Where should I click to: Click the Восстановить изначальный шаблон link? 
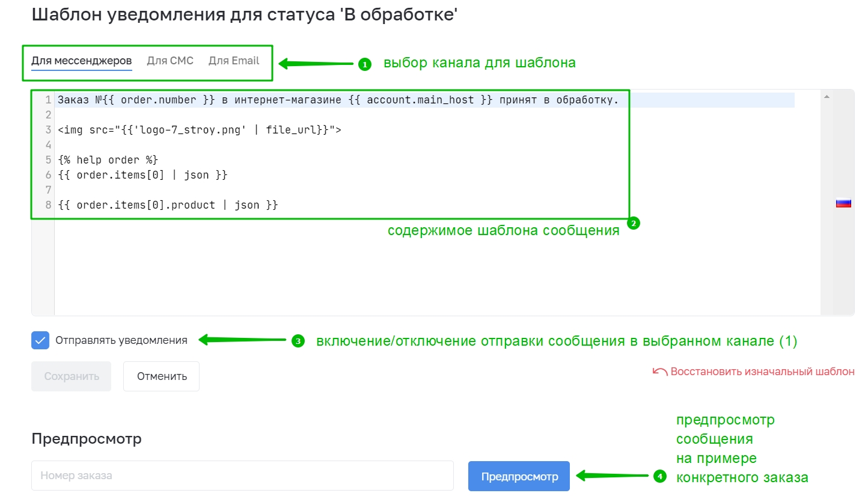[762, 372]
